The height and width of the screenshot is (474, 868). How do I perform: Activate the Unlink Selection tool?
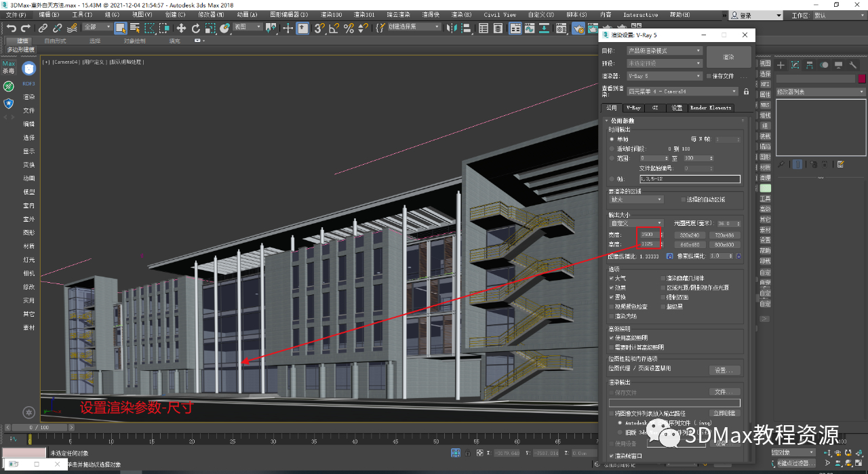click(57, 28)
